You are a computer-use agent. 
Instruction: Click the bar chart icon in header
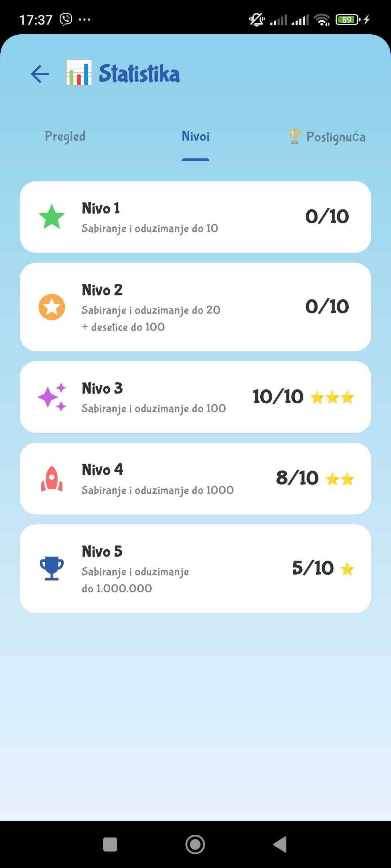pos(79,73)
